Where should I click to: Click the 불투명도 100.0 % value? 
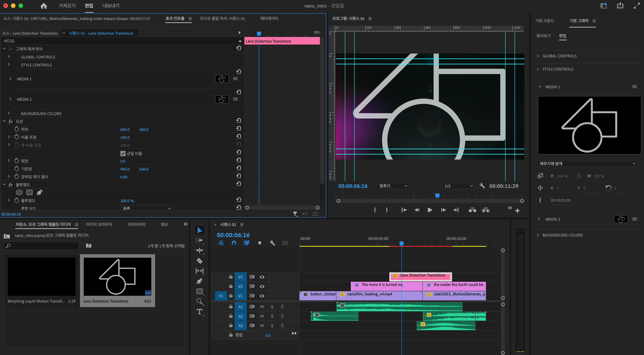(127, 201)
